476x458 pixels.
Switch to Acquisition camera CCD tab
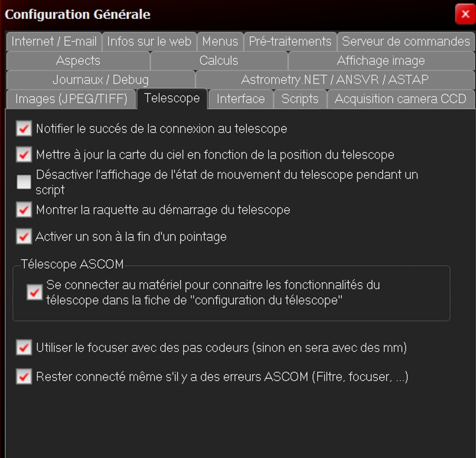(400, 99)
